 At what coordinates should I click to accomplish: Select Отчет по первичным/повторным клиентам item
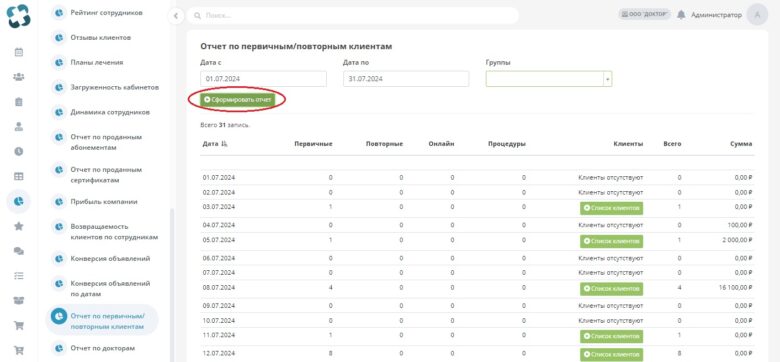(x=102, y=321)
